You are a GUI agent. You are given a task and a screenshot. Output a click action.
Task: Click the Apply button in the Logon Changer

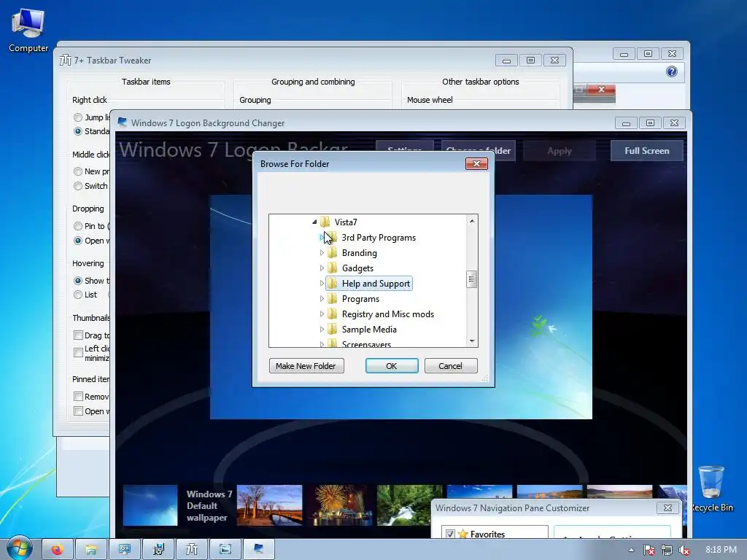click(560, 151)
